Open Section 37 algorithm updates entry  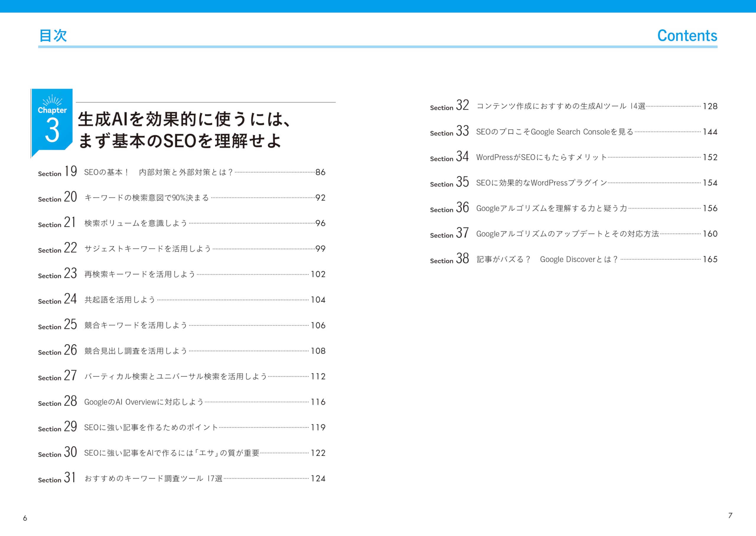click(x=567, y=234)
